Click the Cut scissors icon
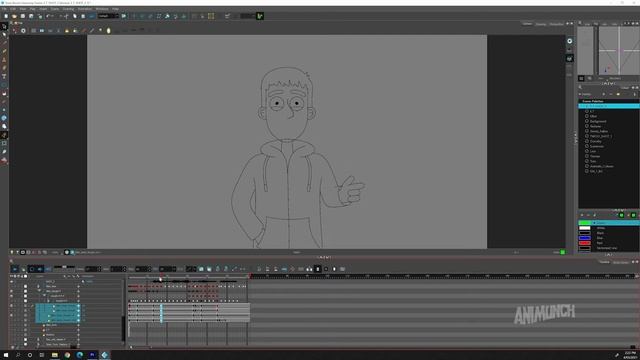Screen dimensions: 640x360 click(x=66, y=16)
